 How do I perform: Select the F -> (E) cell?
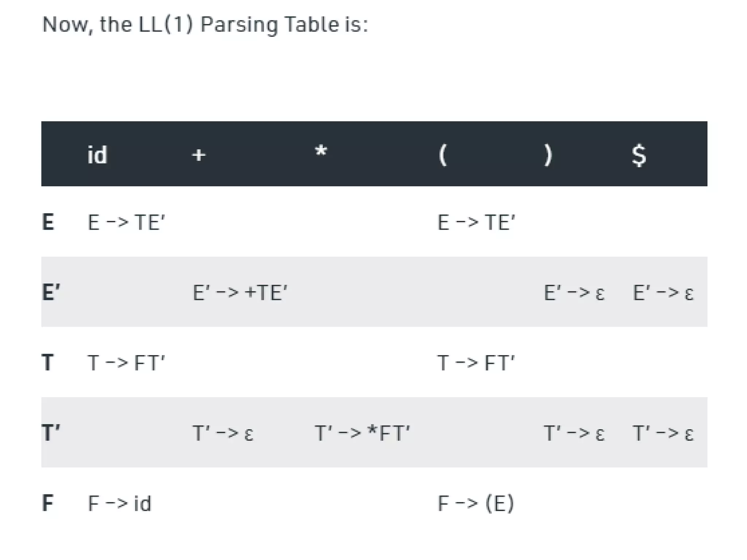tap(476, 503)
